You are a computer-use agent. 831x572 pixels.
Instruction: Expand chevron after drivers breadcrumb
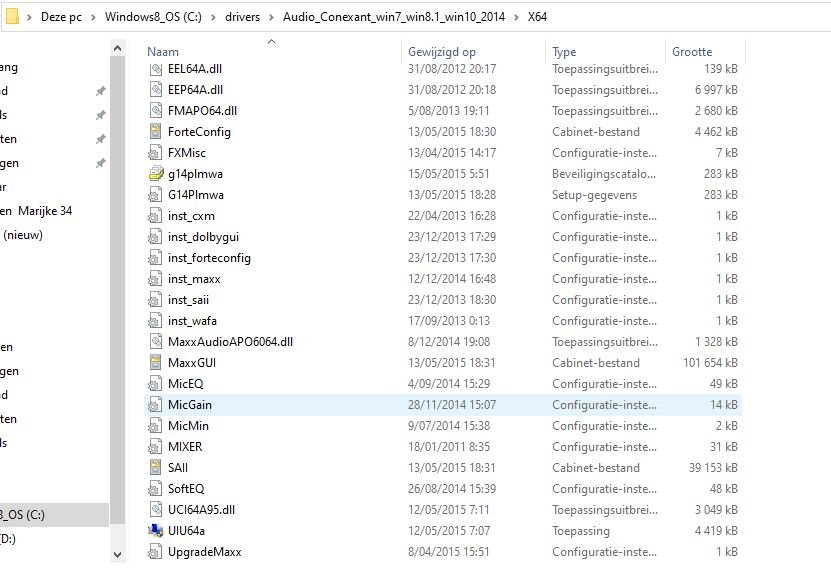[x=271, y=17]
